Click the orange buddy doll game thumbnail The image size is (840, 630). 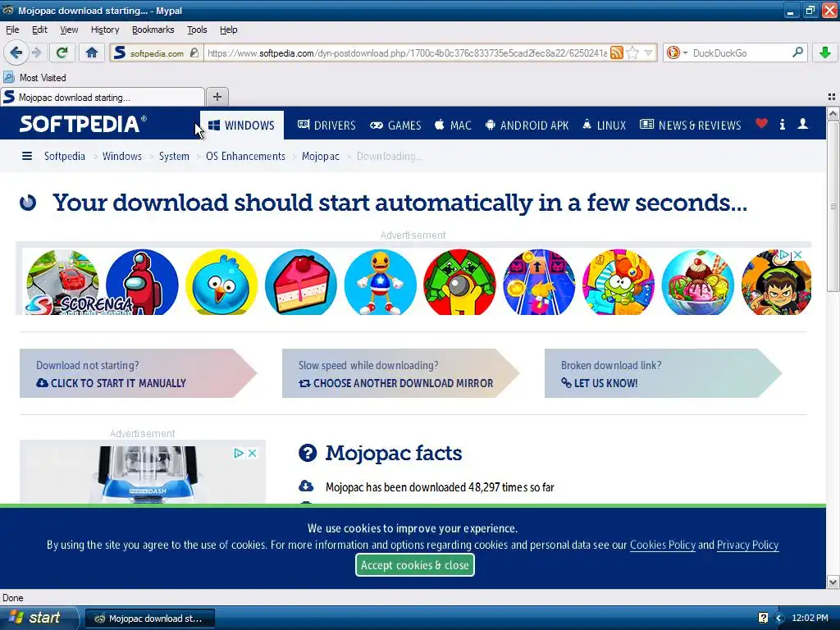pyautogui.click(x=380, y=282)
